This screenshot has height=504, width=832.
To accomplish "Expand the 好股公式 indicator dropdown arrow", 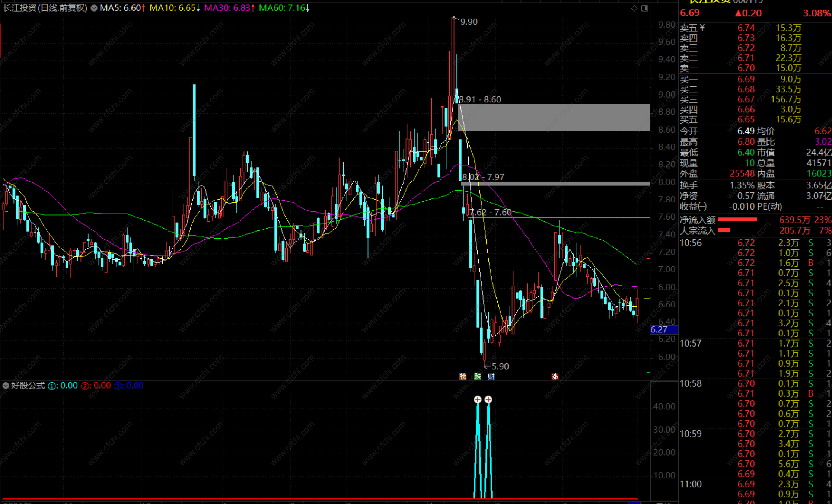I will (6, 386).
